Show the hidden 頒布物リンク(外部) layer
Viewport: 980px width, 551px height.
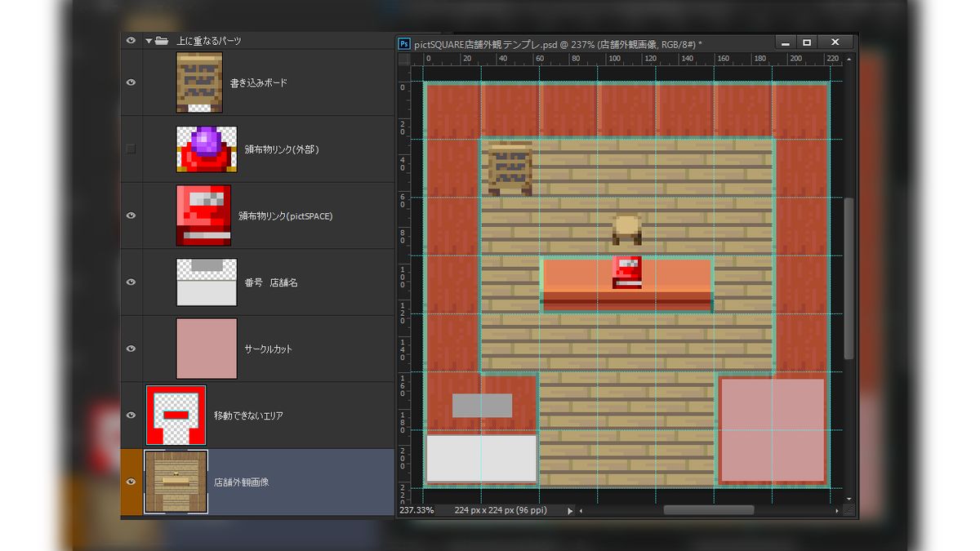click(x=131, y=149)
